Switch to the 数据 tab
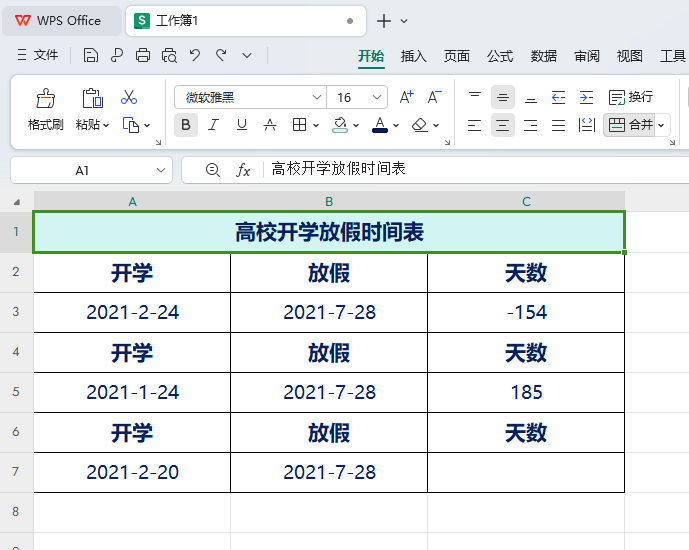Screen dimensions: 689x550 coord(543,56)
